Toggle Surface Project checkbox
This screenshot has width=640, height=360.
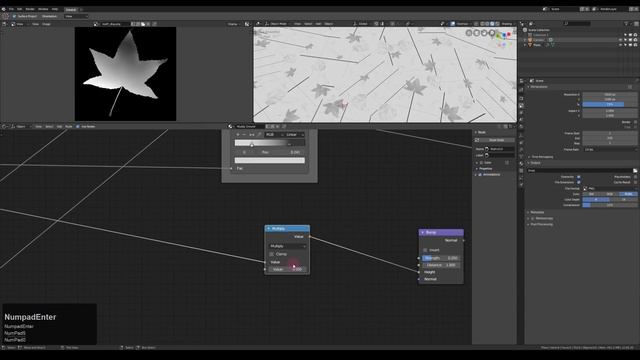click(x=14, y=16)
